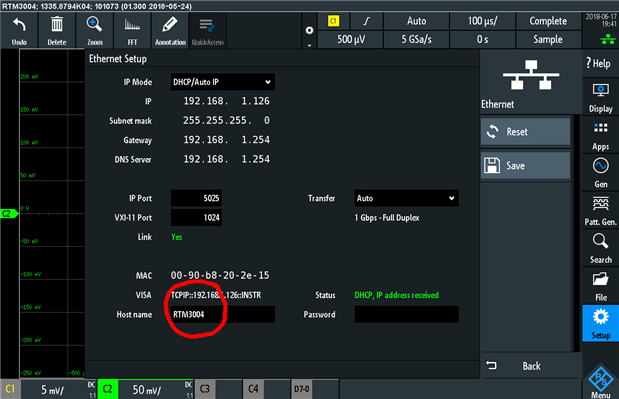Open the FFT spectrum tool
Viewport: 619px width, 399px height.
point(132,30)
